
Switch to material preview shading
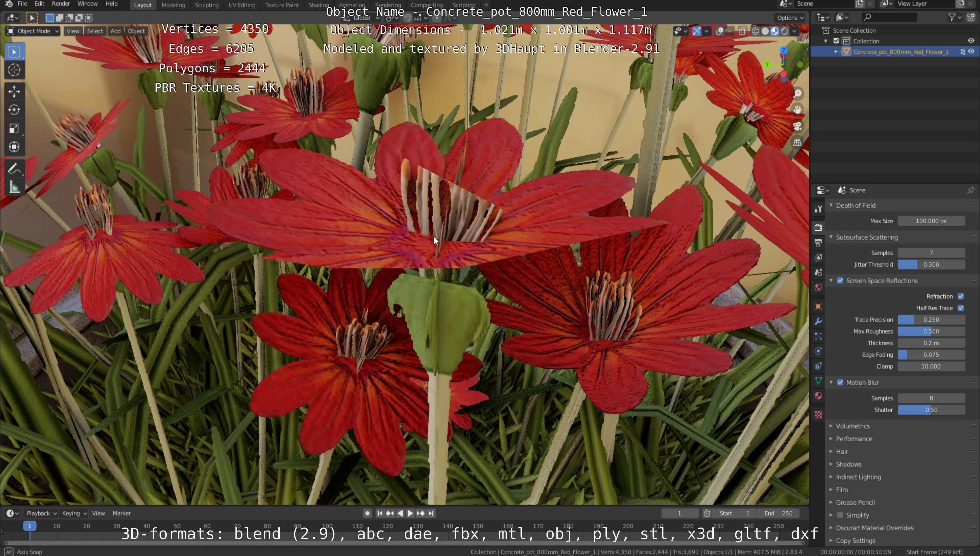click(x=775, y=31)
